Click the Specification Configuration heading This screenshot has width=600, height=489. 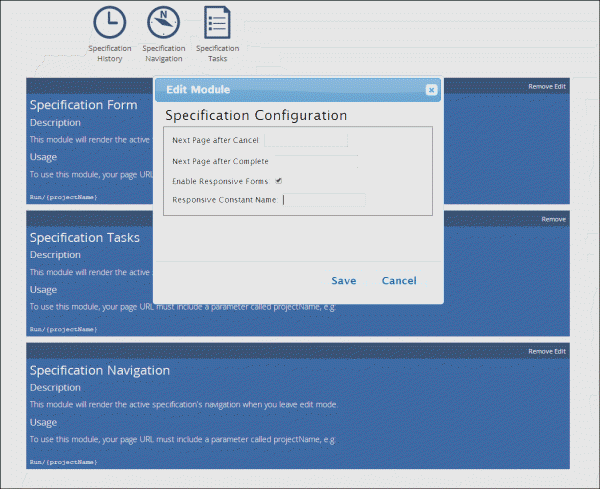pos(256,116)
